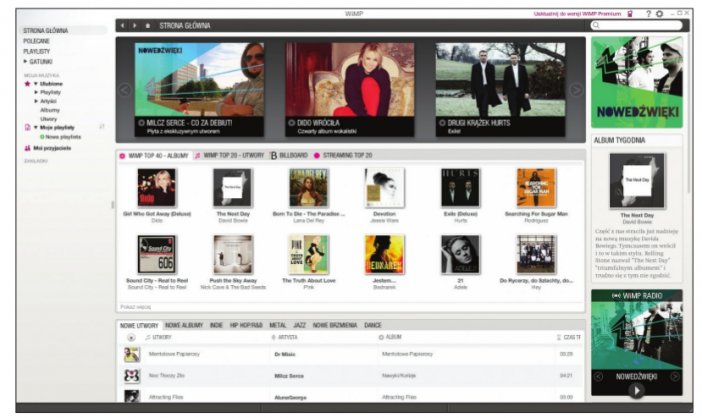Viewport: 702px width, 418px height.
Task: Click the star icon beside Ulubione
Action: (27, 84)
